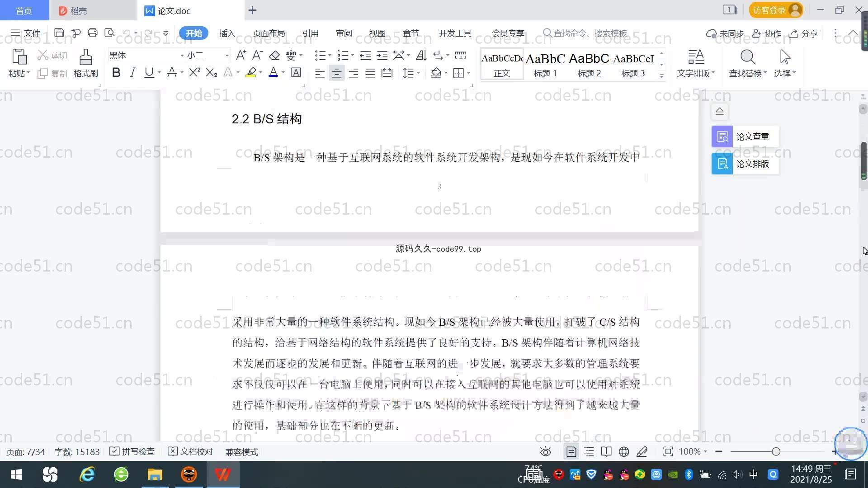Toggle align left
The image size is (868, 488).
coord(320,73)
